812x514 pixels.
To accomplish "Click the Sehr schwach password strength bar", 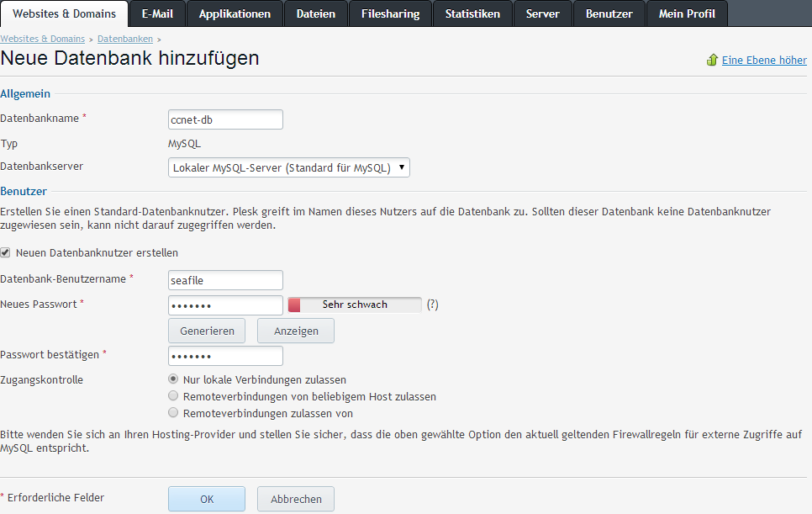I will (x=355, y=305).
